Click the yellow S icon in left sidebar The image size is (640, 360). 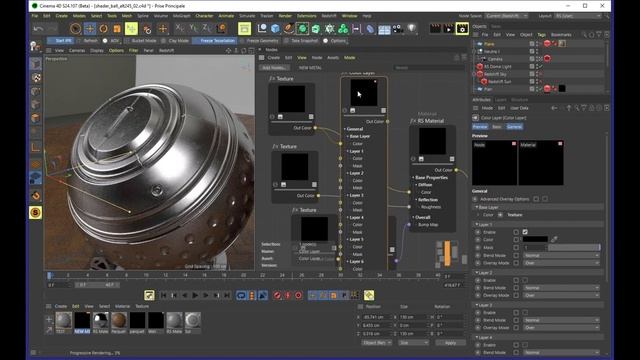pos(36,213)
